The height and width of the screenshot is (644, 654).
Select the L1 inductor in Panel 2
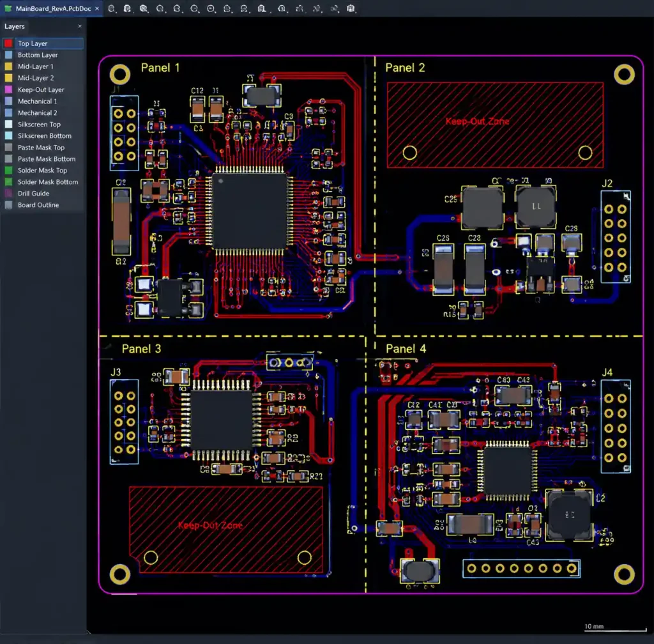(536, 207)
